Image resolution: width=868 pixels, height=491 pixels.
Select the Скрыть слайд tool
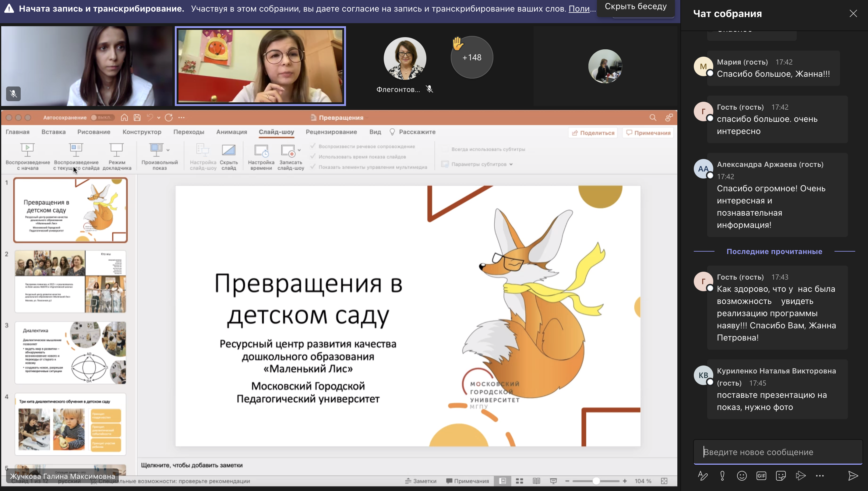point(228,156)
